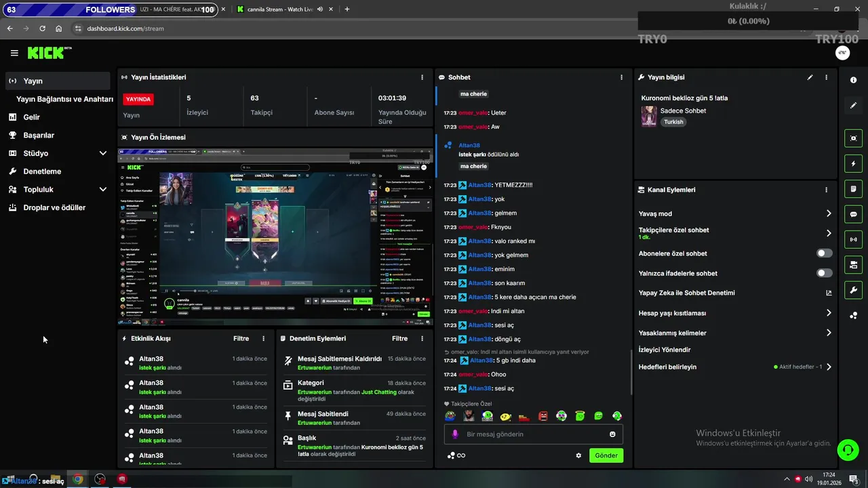Toggle the activity feed lightning icon in the sidebar
The image size is (868, 488).
tap(853, 163)
